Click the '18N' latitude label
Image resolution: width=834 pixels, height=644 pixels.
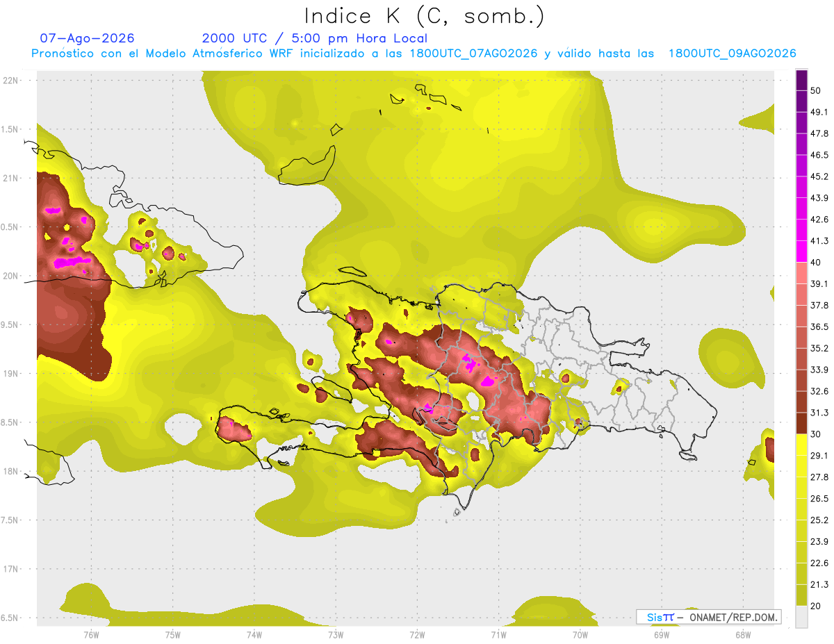coord(10,472)
